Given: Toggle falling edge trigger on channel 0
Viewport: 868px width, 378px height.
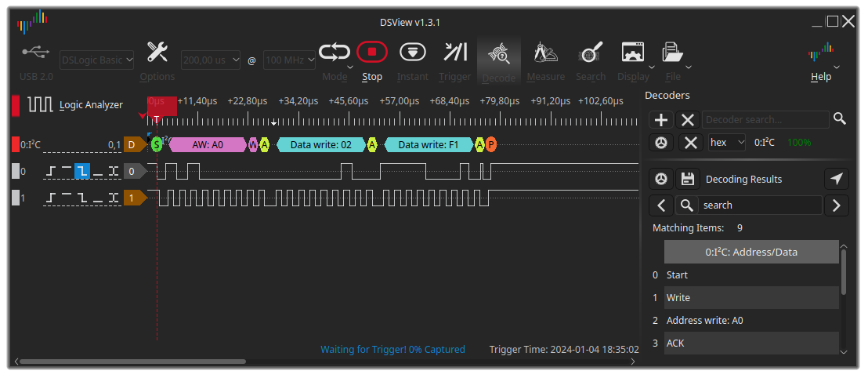Looking at the screenshot, I should (82, 171).
